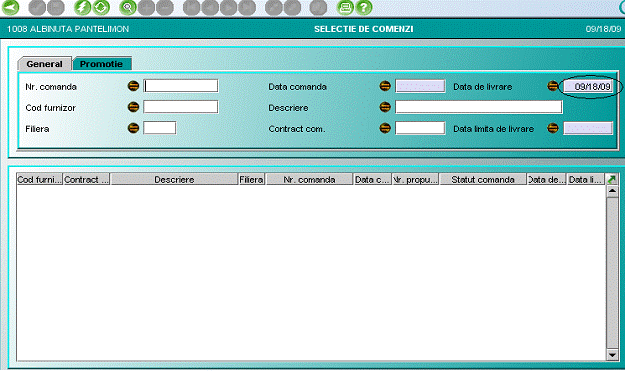Focus the Filiera input field
This screenshot has height=371, width=626.
(160, 128)
